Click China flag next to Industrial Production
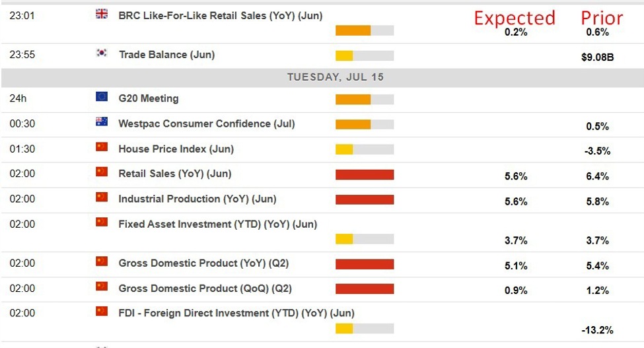Viewport: 644px width, 348px height. (x=102, y=197)
